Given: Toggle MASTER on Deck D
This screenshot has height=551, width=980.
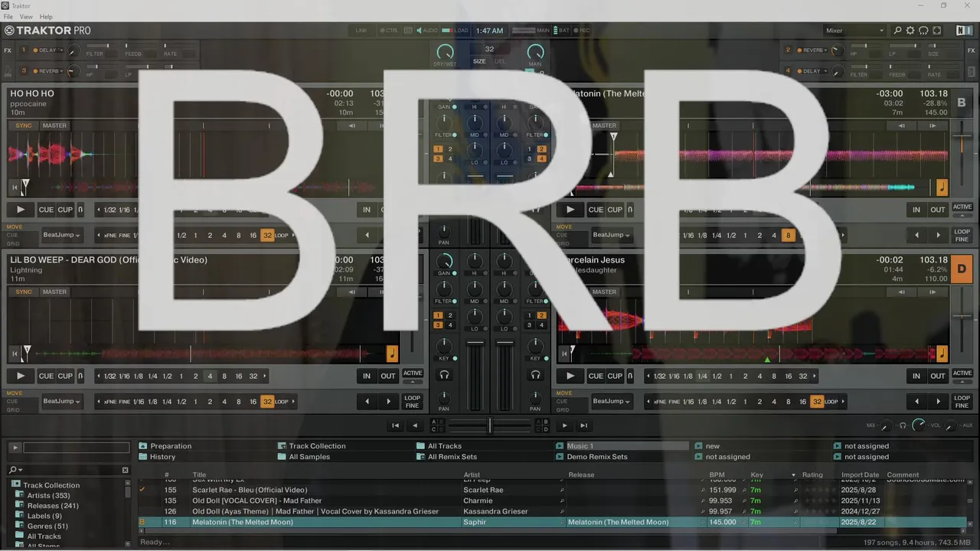Looking at the screenshot, I should pos(604,292).
